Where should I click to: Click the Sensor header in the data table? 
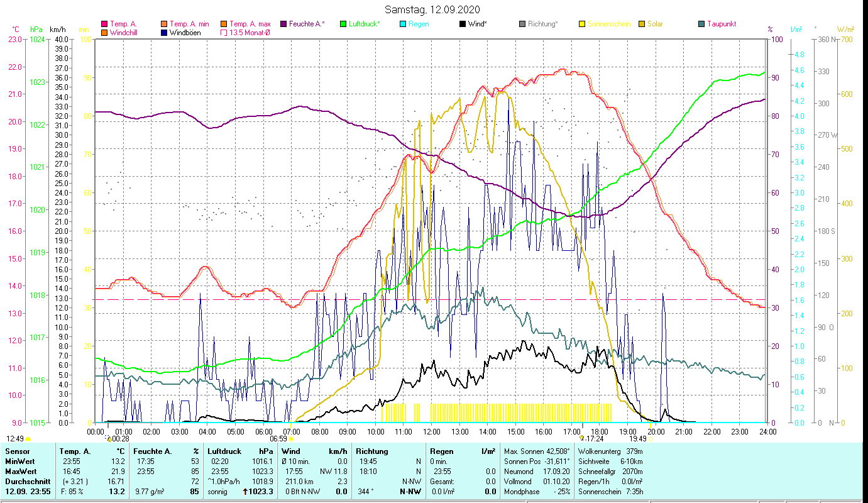[17, 451]
